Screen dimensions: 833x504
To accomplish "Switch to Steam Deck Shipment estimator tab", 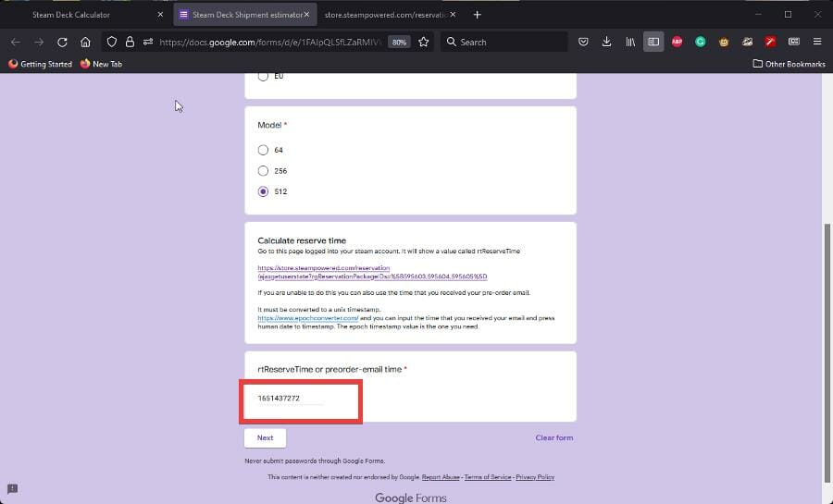I will (x=243, y=15).
